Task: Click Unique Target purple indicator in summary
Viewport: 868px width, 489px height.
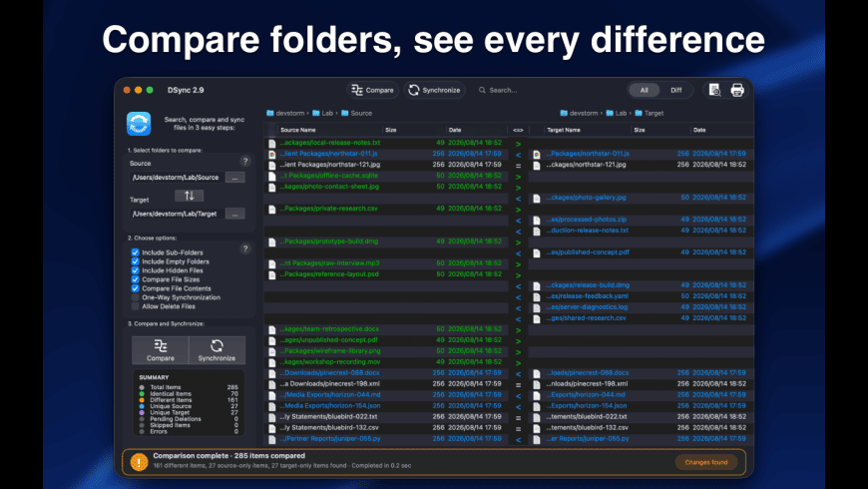Action: coord(142,412)
